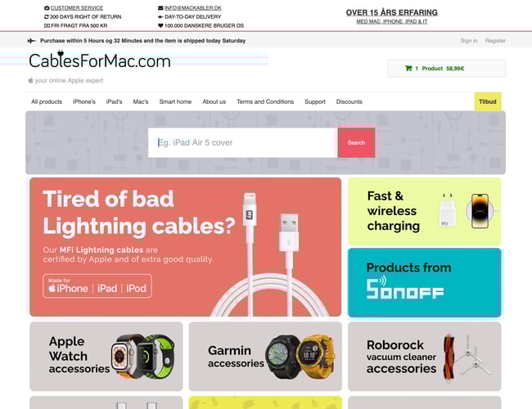Image resolution: width=532 pixels, height=409 pixels.
Task: Click Sign in link
Action: (469, 41)
